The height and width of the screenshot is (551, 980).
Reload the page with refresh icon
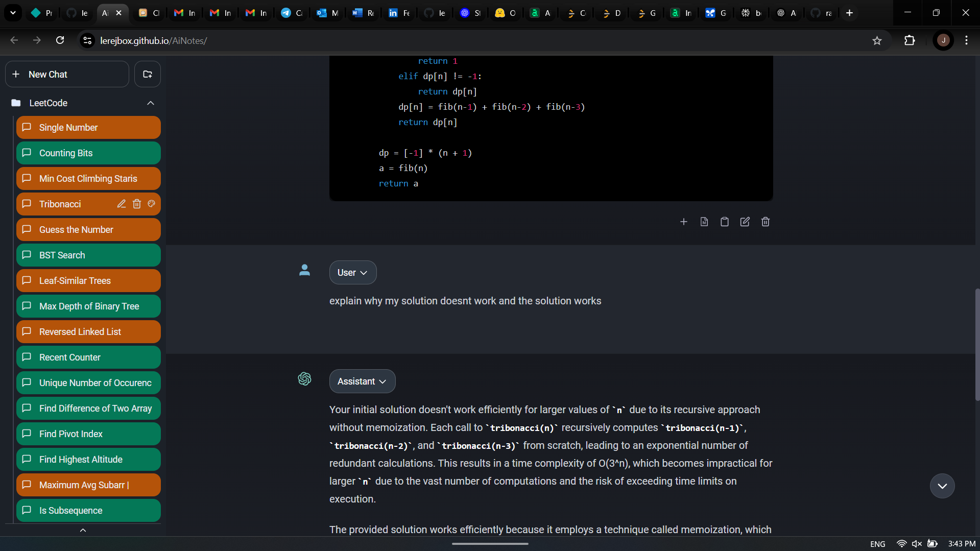point(60,40)
